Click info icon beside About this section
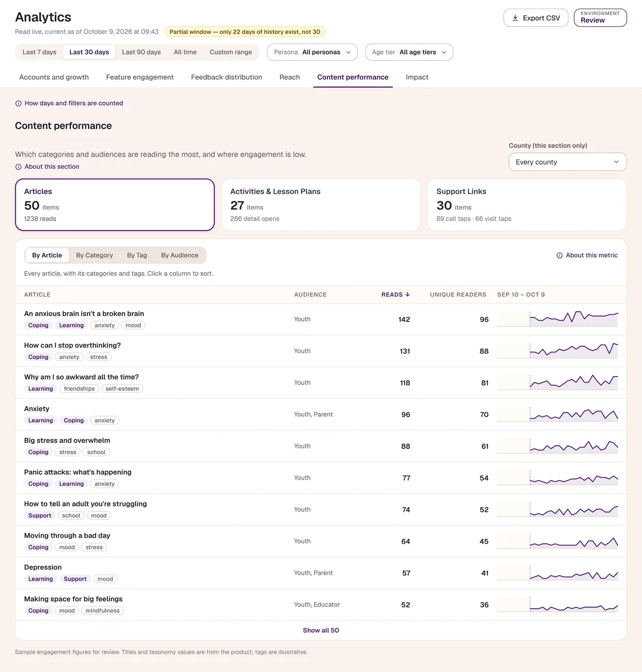 tap(18, 167)
